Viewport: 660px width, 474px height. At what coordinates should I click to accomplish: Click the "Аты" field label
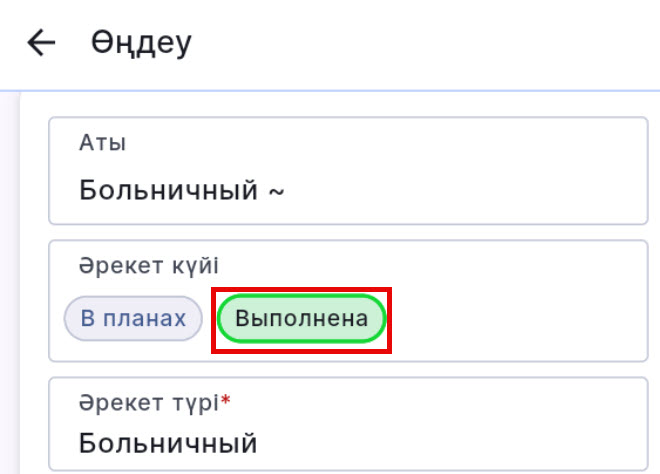click(102, 143)
